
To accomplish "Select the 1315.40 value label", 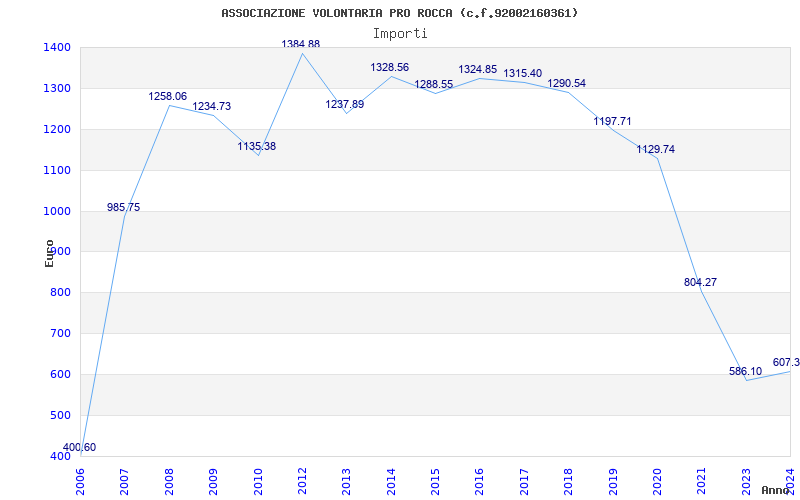I will (x=522, y=73).
